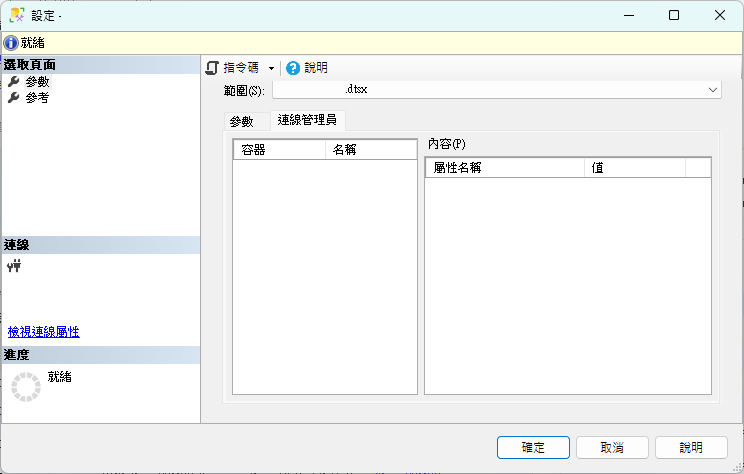The height and width of the screenshot is (474, 744).
Task: Sort by the 容器 column header
Action: (279, 150)
